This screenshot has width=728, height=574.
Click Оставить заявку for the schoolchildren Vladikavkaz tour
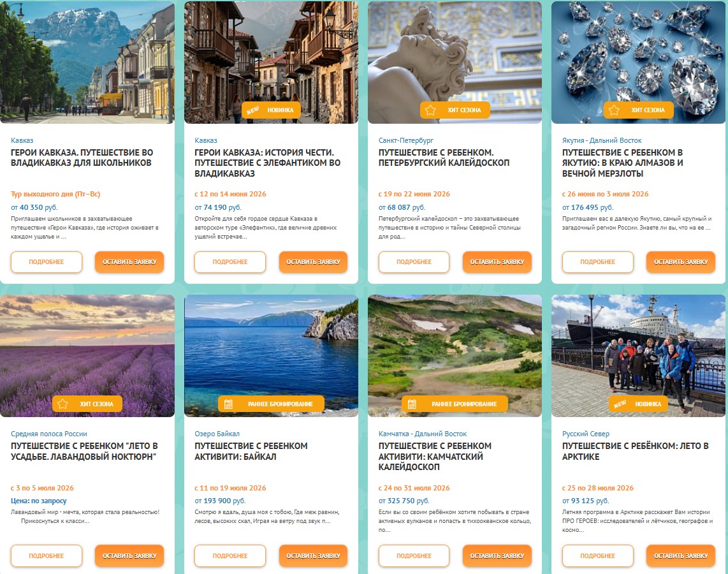pos(129,262)
